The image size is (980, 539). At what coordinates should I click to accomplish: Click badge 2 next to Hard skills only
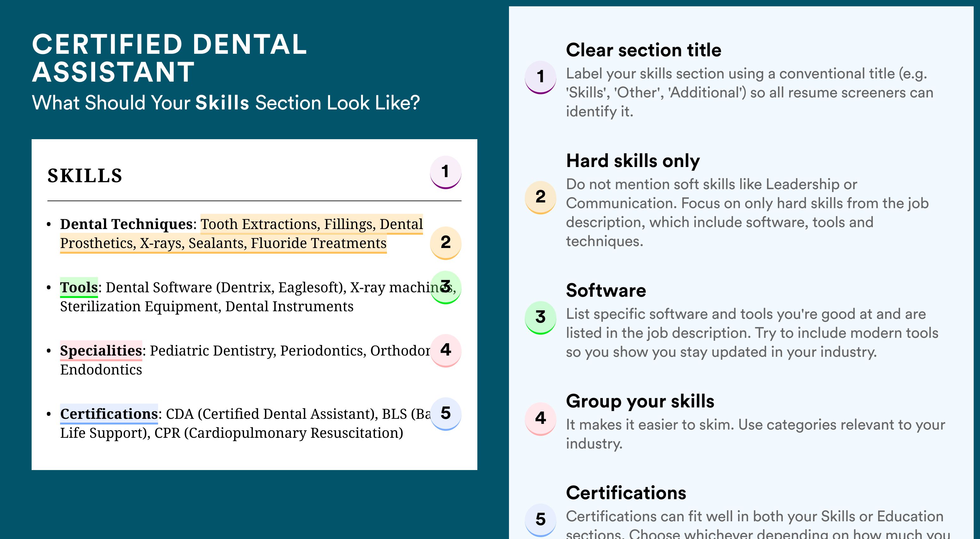coord(541,197)
